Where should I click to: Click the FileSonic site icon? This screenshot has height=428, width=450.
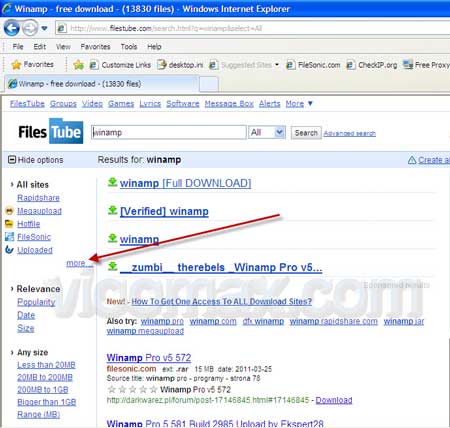[9, 237]
